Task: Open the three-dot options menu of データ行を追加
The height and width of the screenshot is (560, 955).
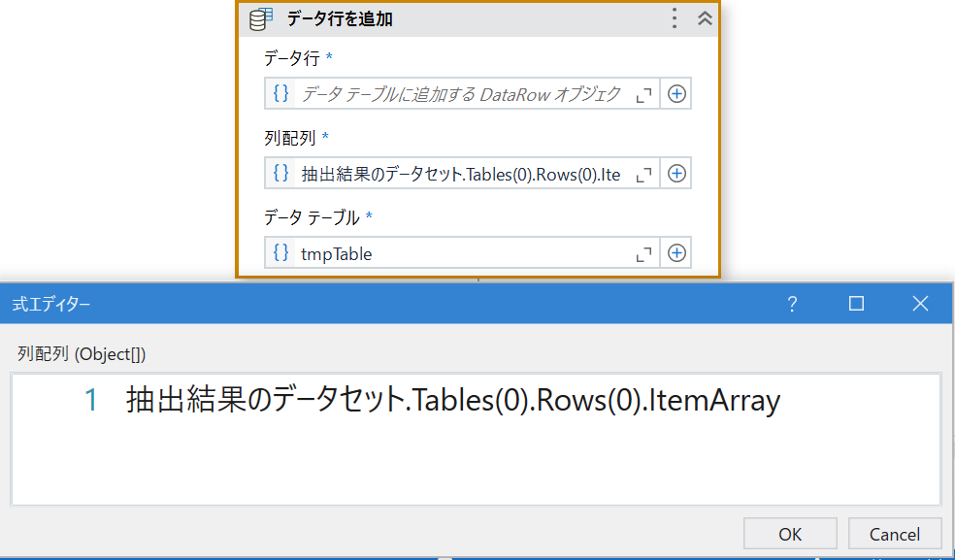Action: (x=674, y=18)
